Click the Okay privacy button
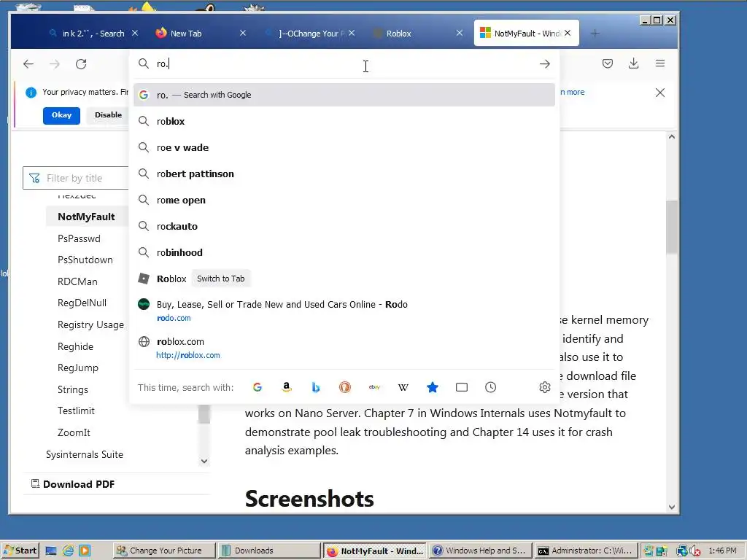The image size is (747, 560). click(61, 115)
